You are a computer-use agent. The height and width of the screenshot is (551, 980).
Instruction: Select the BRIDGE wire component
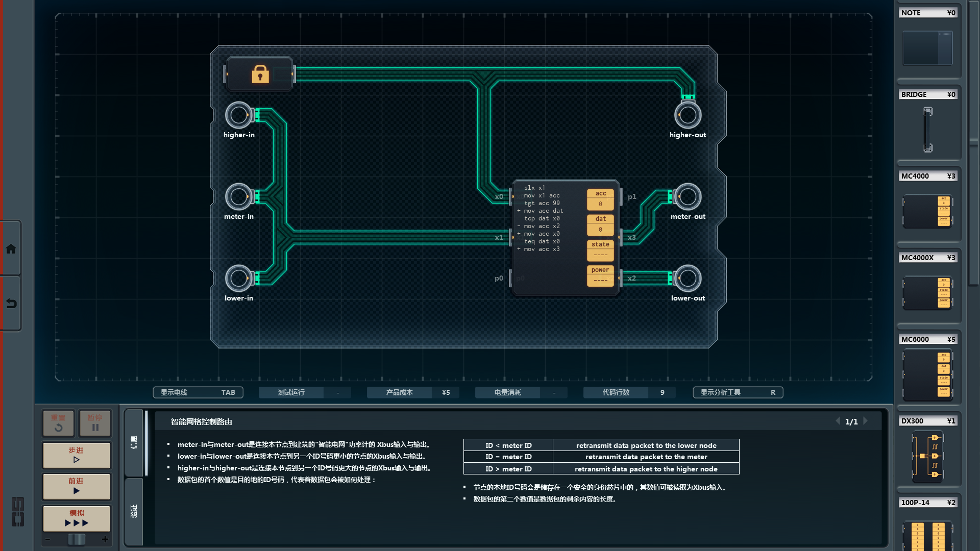tap(927, 129)
